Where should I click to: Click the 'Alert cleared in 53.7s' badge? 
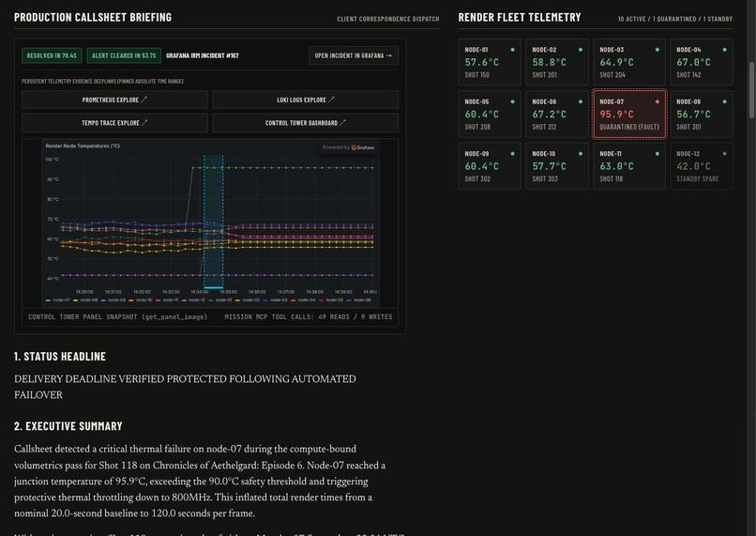(124, 55)
